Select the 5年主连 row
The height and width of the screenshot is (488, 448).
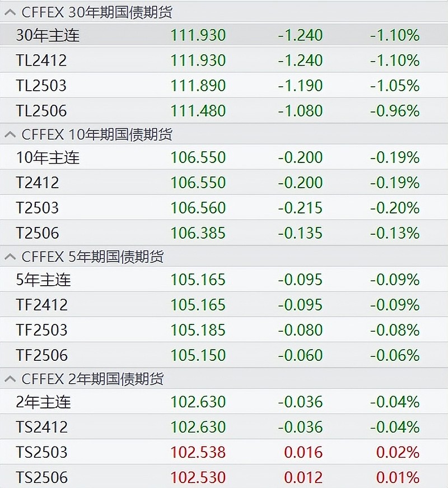(224, 280)
